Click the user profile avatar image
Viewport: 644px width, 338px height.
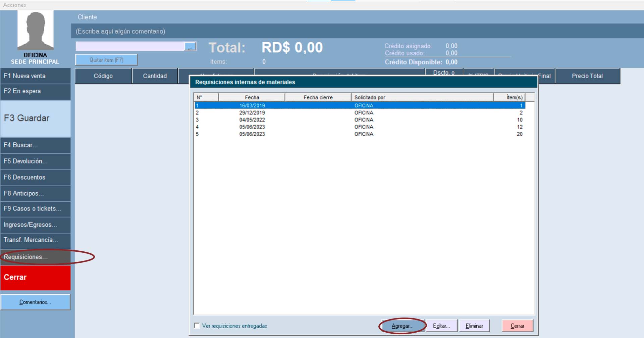tap(35, 30)
